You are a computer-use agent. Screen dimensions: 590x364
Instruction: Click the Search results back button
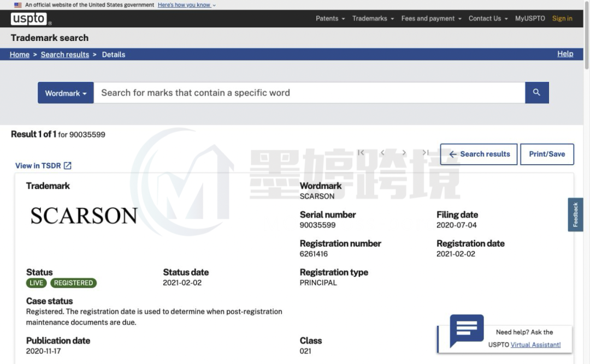coord(479,154)
